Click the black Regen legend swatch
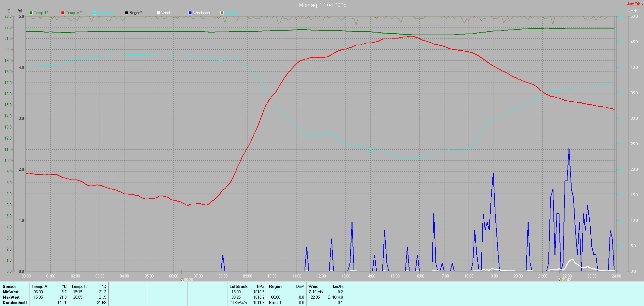Viewport: 644px width, 306px height. [126, 13]
